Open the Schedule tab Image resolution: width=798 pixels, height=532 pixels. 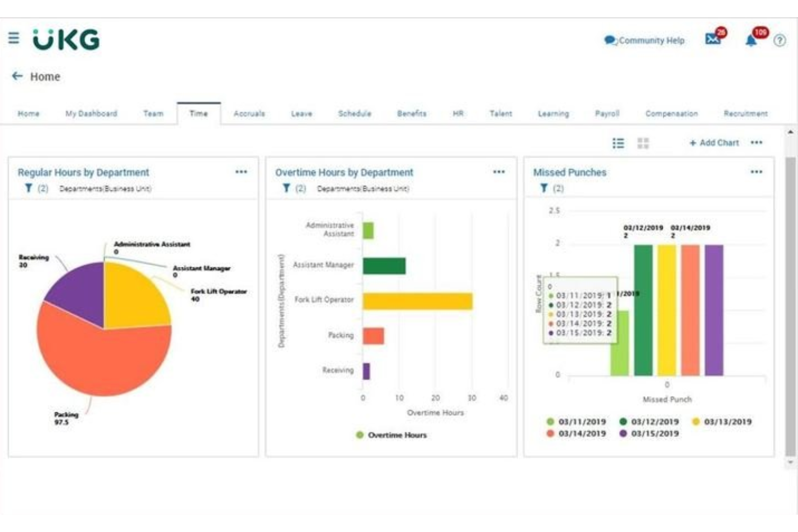pos(354,114)
